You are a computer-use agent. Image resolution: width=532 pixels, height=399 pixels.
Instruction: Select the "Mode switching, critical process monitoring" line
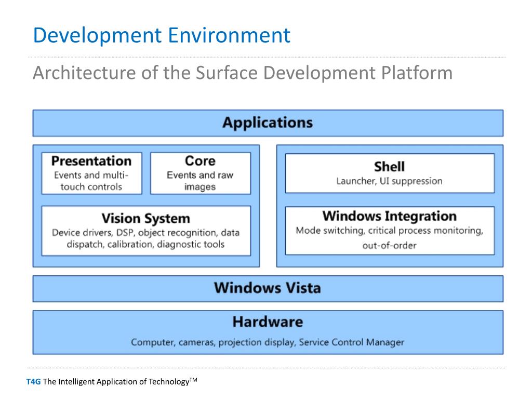point(390,231)
